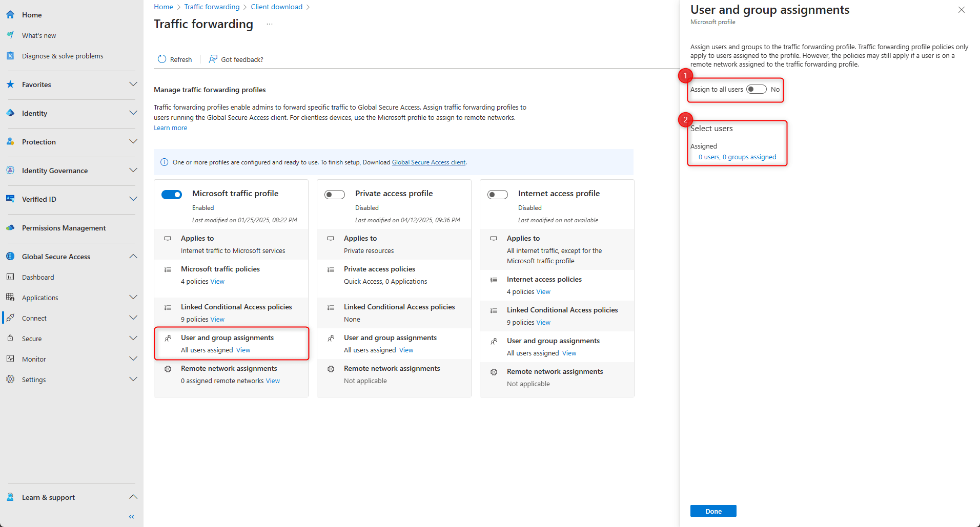The width and height of the screenshot is (980, 527).
Task: Click the Home icon in sidebar
Action: 10,15
